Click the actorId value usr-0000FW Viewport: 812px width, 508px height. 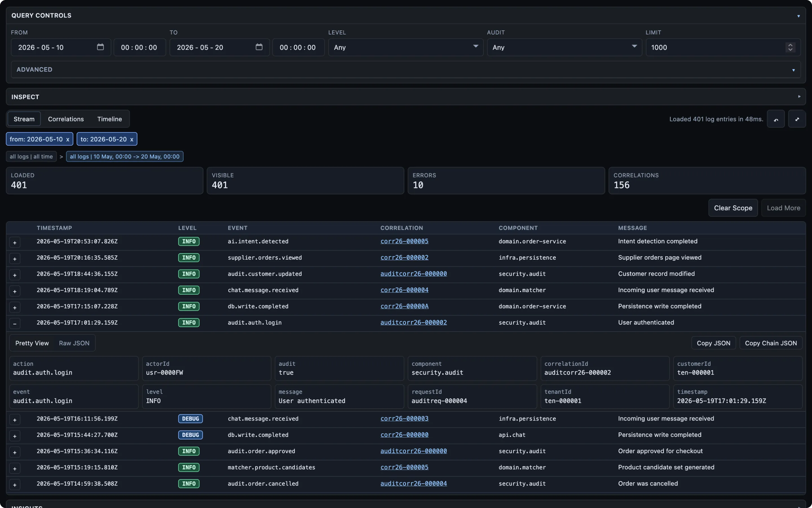click(x=164, y=373)
